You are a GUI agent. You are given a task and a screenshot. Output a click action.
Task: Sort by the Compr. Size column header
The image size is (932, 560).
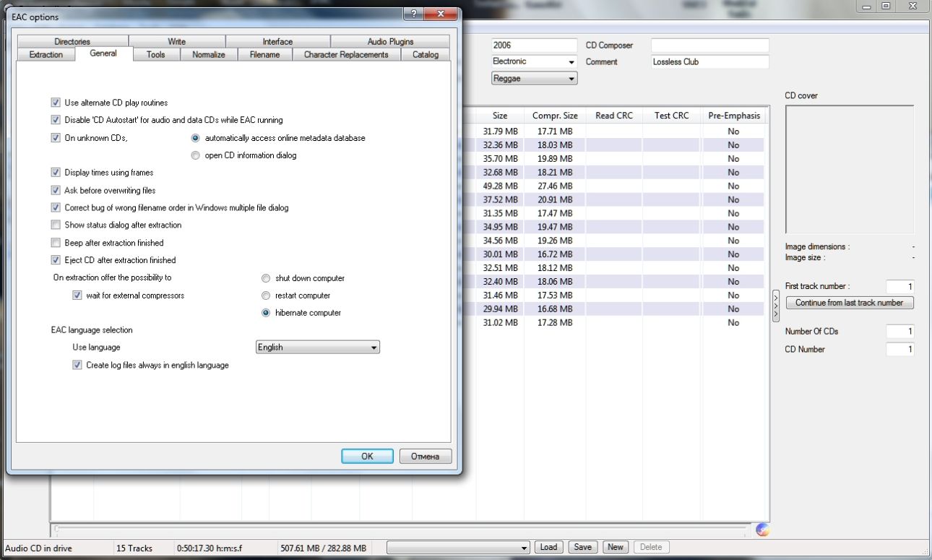click(555, 116)
